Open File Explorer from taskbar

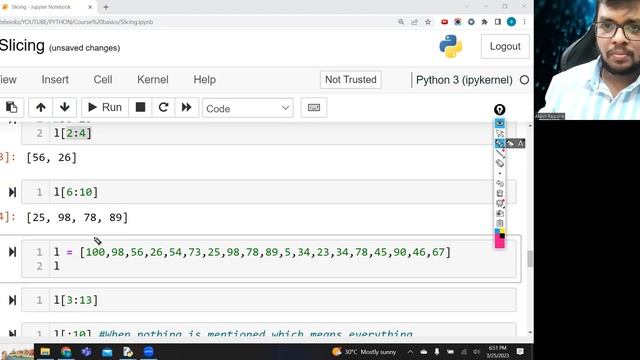tap(45, 351)
